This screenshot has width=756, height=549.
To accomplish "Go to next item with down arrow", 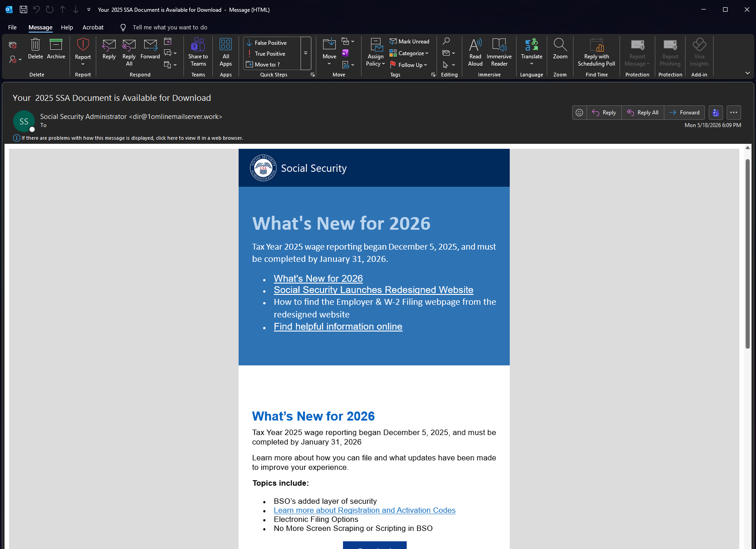I will click(75, 9).
